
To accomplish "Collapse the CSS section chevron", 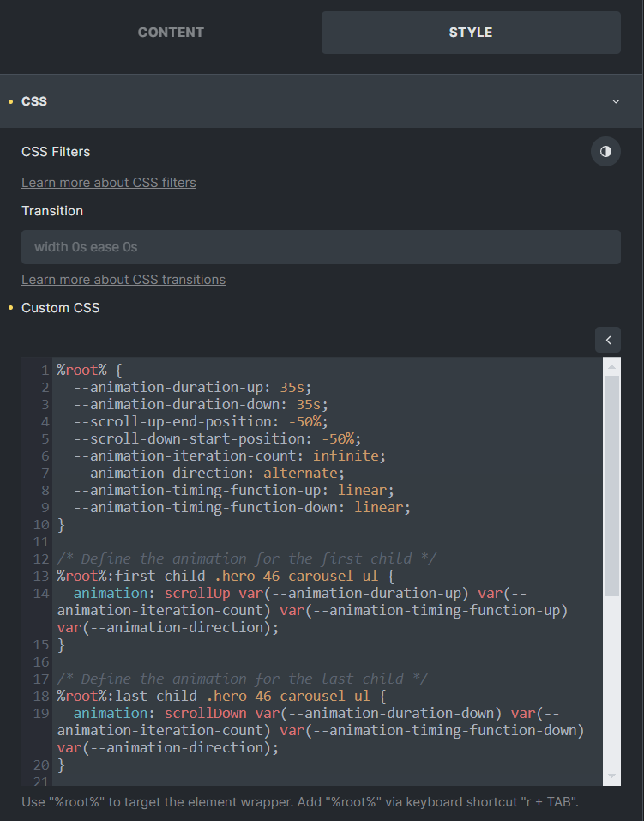I will (x=615, y=101).
